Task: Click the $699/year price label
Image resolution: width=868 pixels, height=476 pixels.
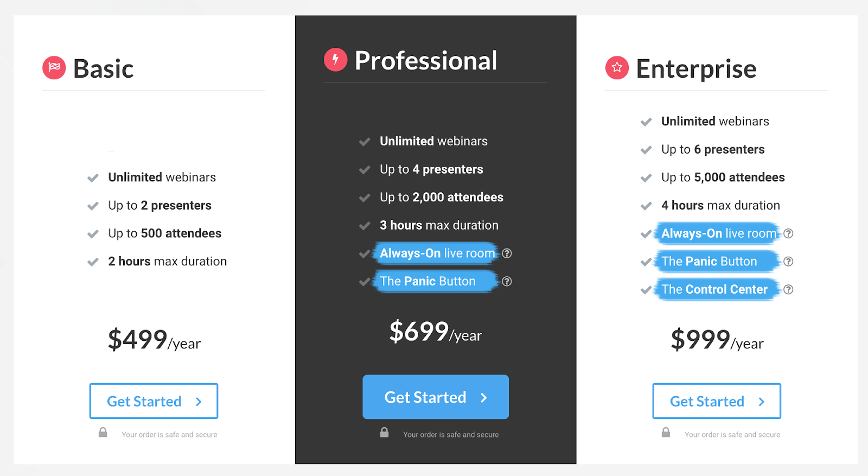Action: 436,332
